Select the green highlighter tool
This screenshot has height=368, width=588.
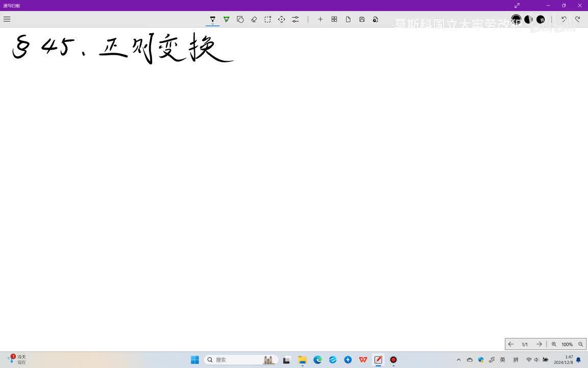click(227, 19)
